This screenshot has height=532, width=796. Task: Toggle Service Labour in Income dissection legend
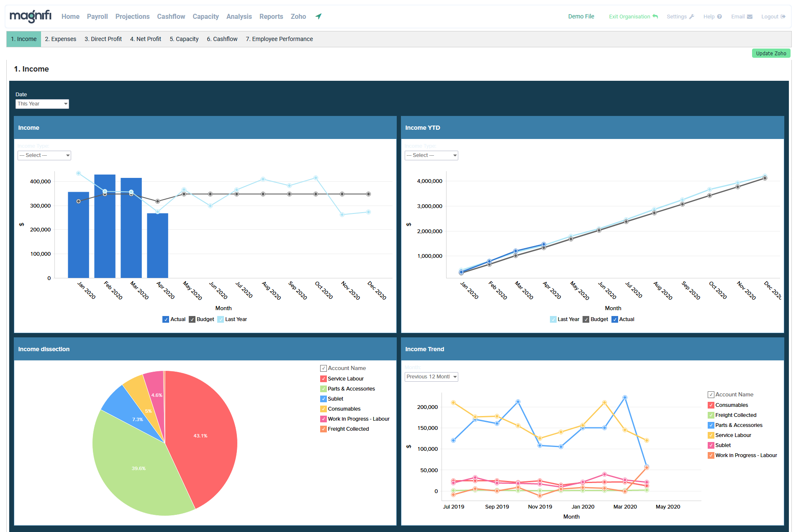324,379
